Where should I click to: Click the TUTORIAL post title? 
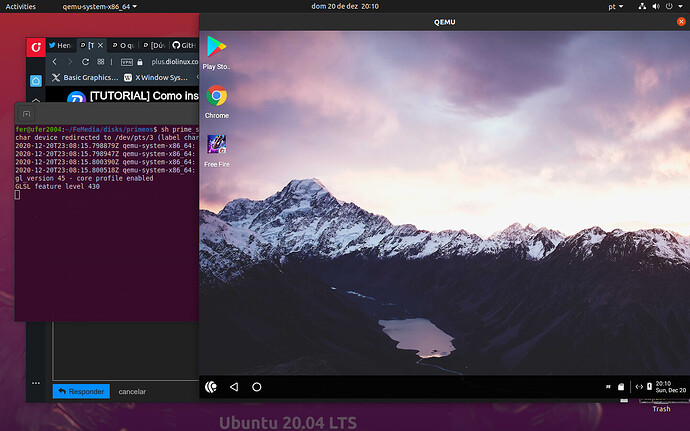[x=144, y=96]
